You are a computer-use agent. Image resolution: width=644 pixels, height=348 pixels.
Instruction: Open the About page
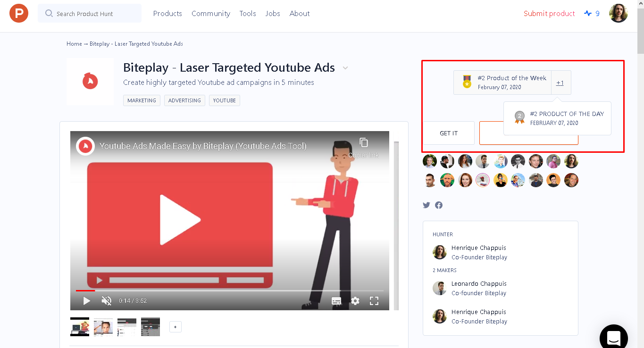[300, 13]
